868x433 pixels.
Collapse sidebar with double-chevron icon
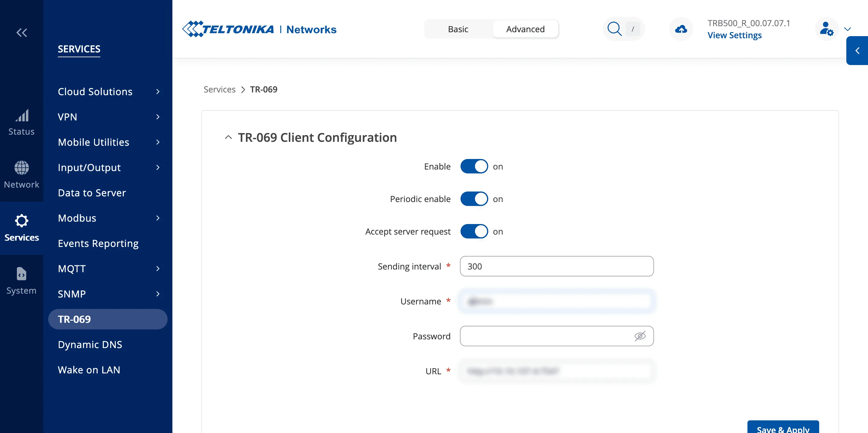click(x=22, y=33)
